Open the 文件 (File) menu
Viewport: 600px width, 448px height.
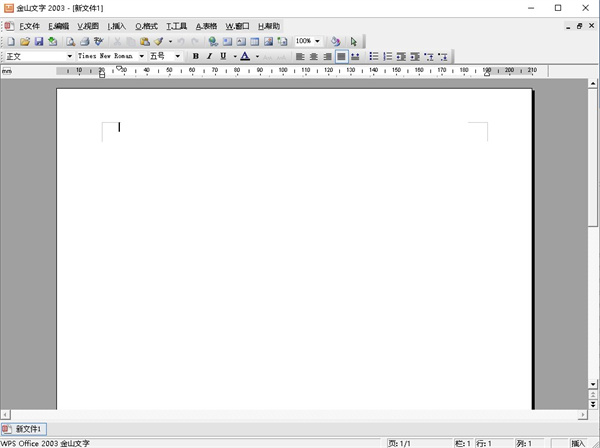pos(28,25)
